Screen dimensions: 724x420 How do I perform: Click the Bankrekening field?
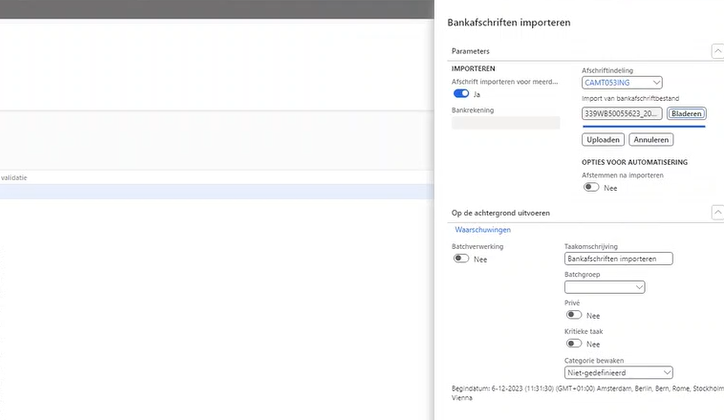(x=506, y=123)
